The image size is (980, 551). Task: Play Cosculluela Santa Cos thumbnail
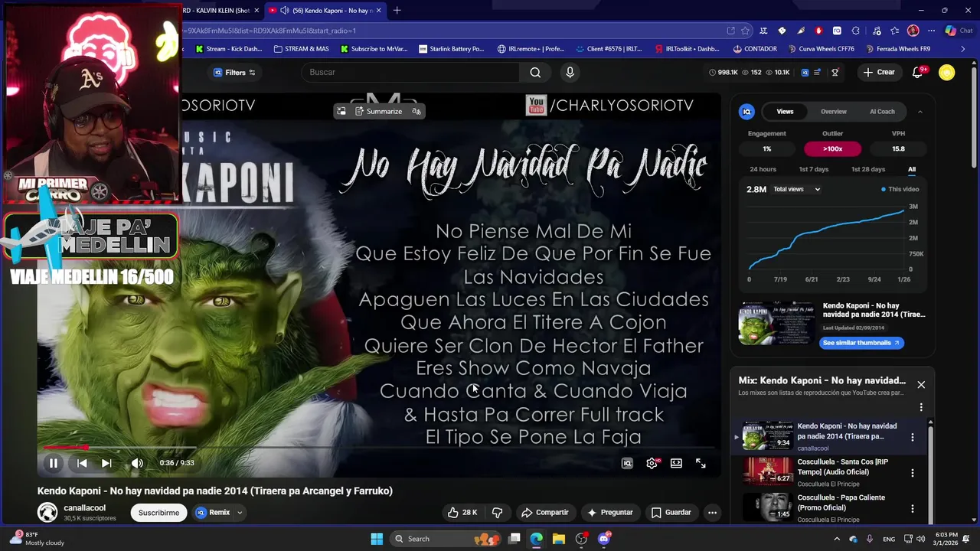768,471
